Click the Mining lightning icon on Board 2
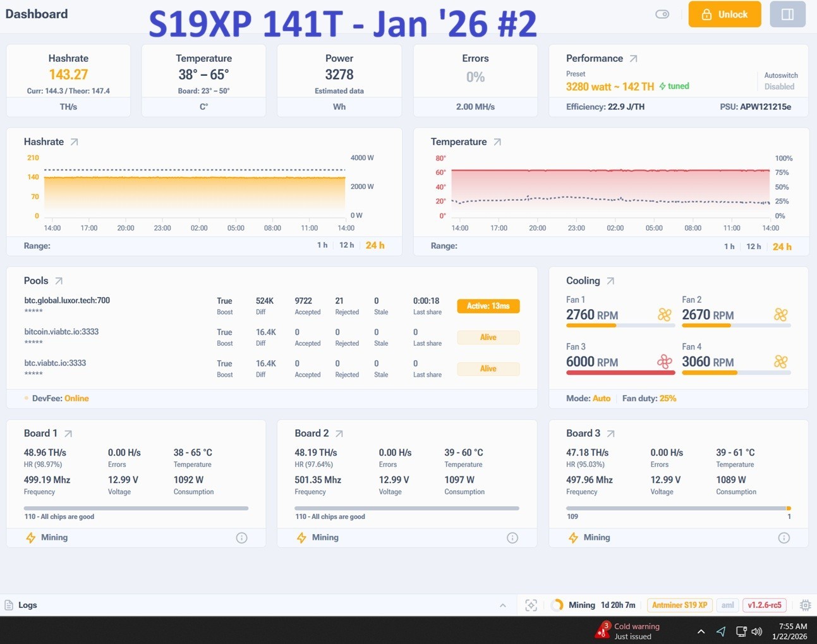Viewport: 817px width, 644px height. tap(301, 537)
